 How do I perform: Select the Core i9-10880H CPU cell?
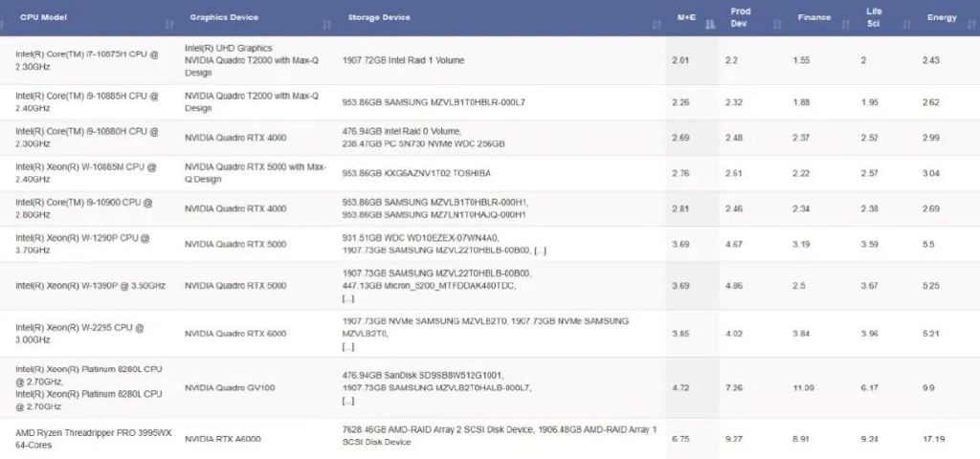click(x=87, y=138)
